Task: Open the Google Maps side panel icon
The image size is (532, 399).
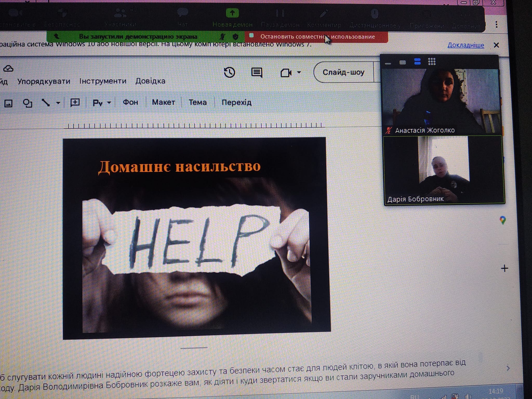Action: click(x=503, y=220)
